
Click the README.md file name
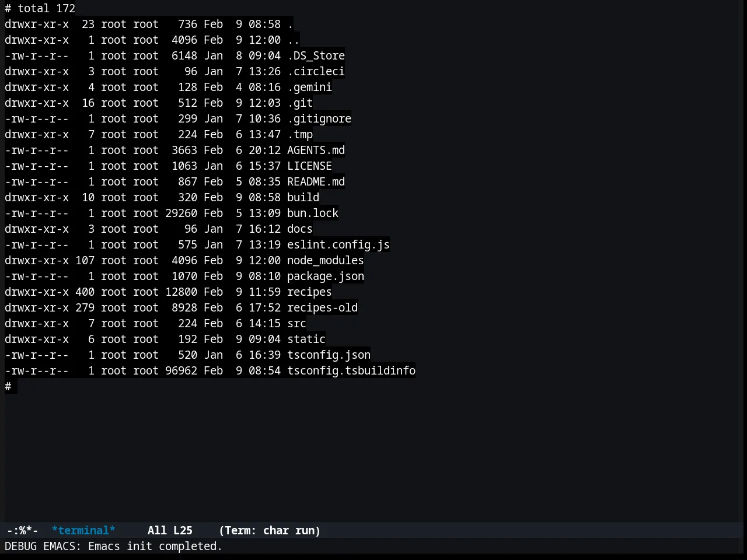(x=316, y=181)
